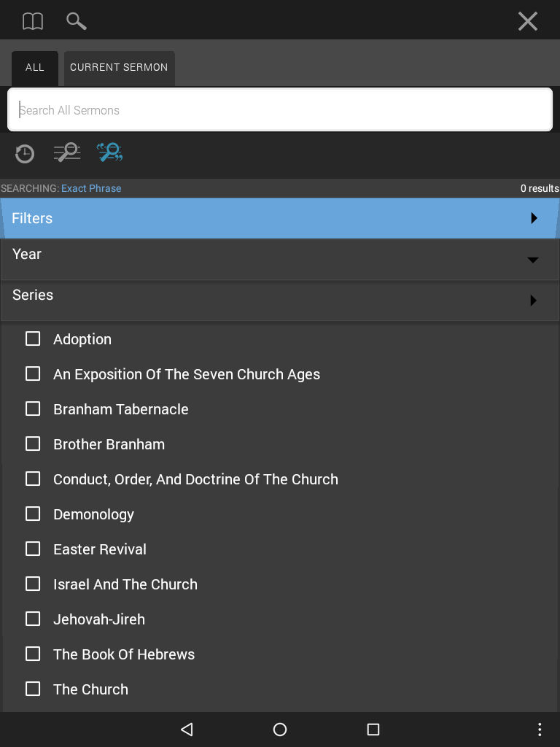
Task: Check the Adoption series checkbox
Action: click(x=33, y=338)
